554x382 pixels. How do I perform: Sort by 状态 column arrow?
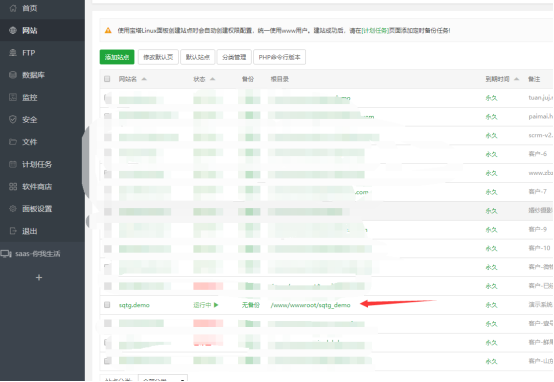point(213,79)
